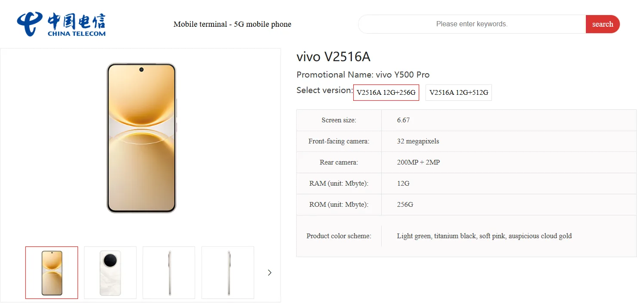Click the RAM 12G specification value
The image size is (644, 305).
point(403,183)
